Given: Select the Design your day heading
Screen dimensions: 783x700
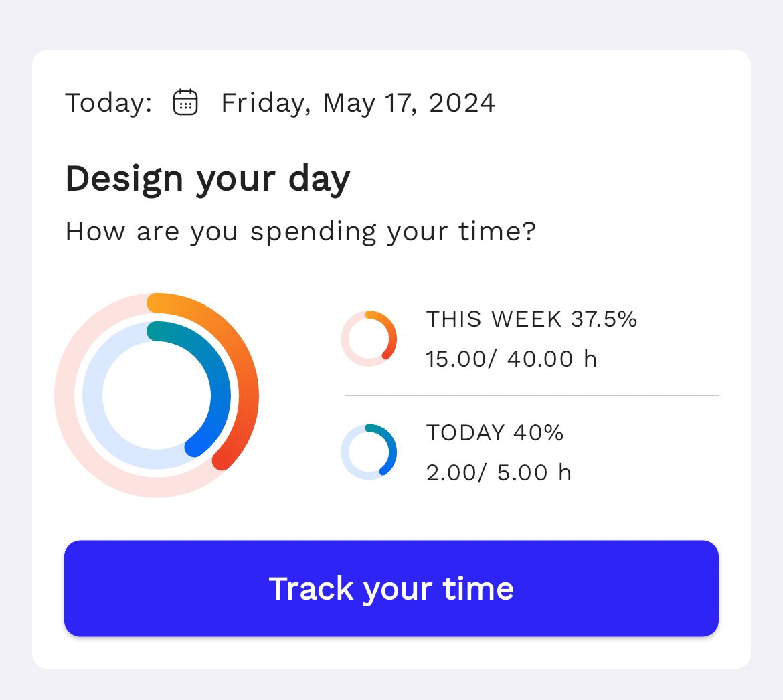Looking at the screenshot, I should tap(207, 177).
